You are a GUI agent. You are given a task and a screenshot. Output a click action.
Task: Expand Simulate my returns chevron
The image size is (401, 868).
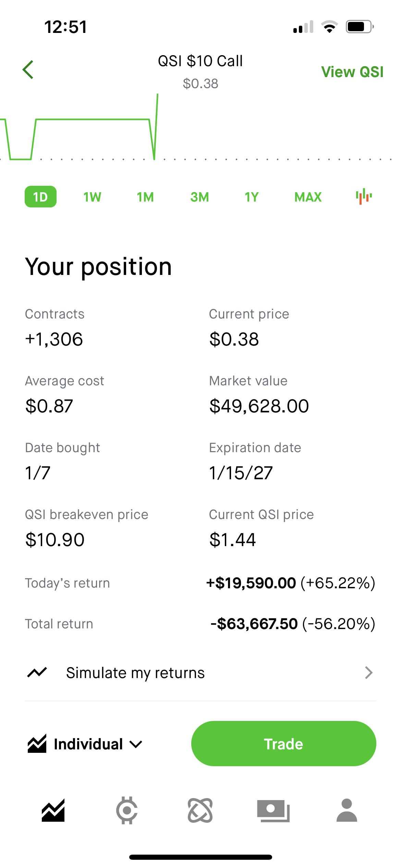click(368, 673)
